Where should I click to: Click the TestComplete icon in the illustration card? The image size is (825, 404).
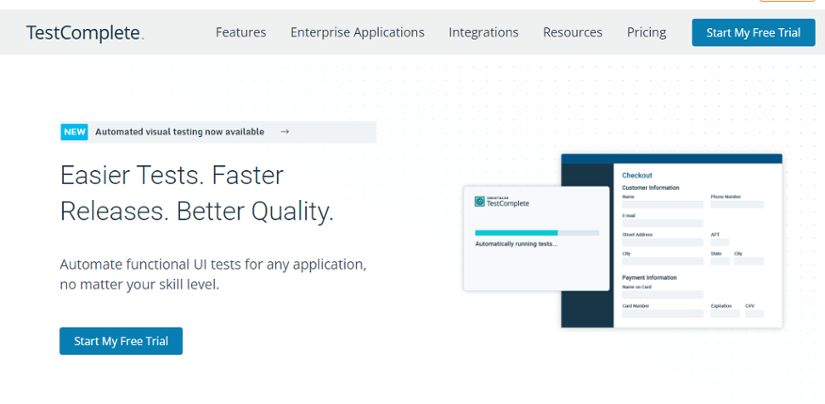479,201
